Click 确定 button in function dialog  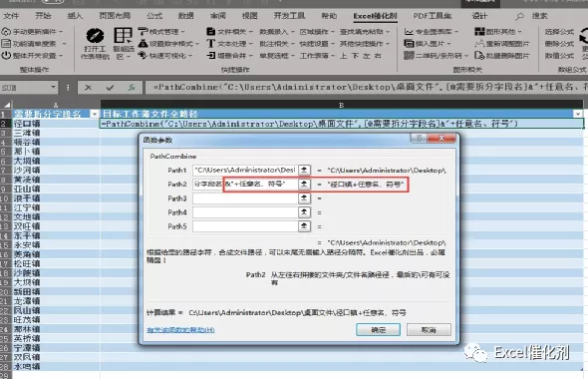[378, 330]
